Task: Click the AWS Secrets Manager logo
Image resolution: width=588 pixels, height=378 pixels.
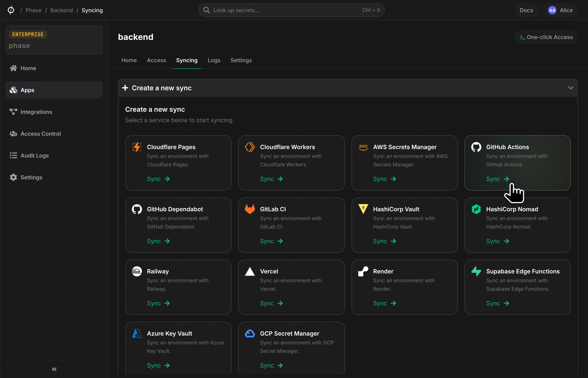Action: pos(363,147)
